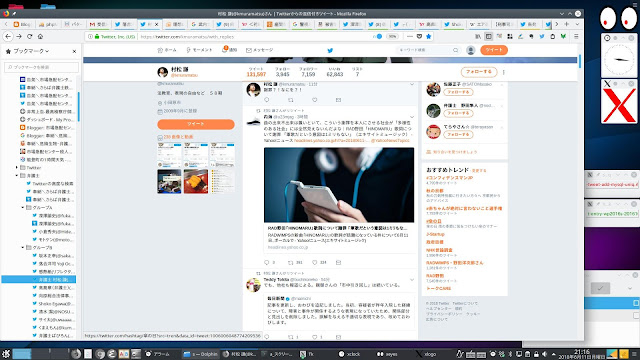Show hidden system tray icons arrow

[553, 354]
